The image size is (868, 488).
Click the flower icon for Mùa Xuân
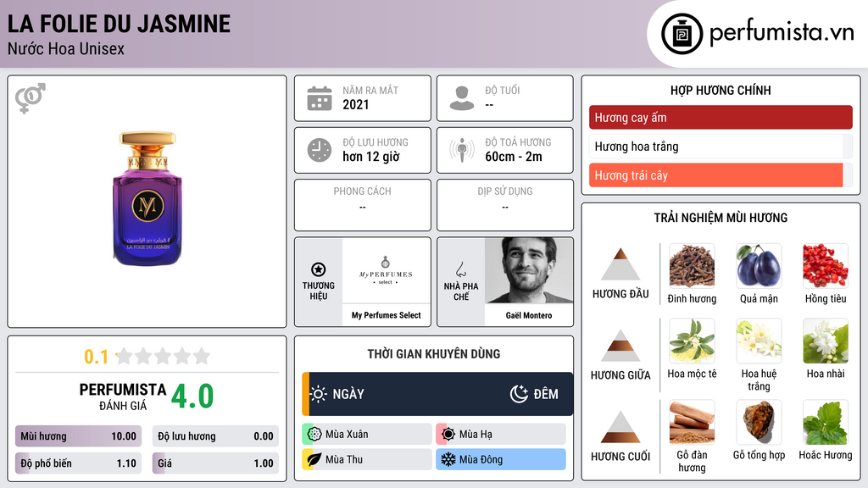point(314,434)
